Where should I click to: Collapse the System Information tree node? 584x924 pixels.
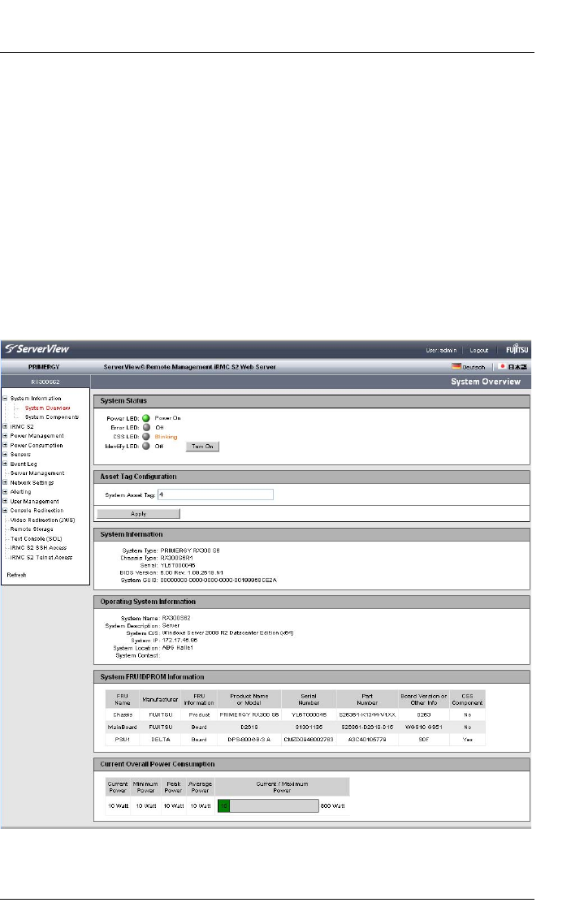(6, 399)
